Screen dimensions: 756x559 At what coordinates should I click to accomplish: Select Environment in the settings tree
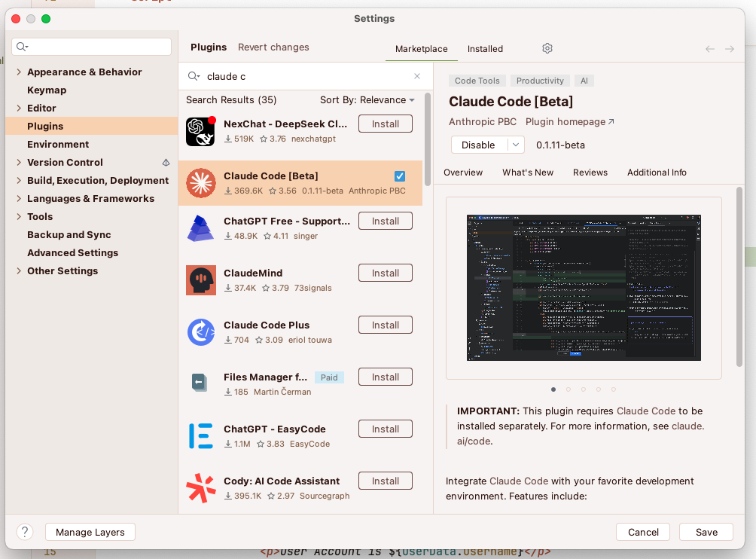tap(58, 144)
